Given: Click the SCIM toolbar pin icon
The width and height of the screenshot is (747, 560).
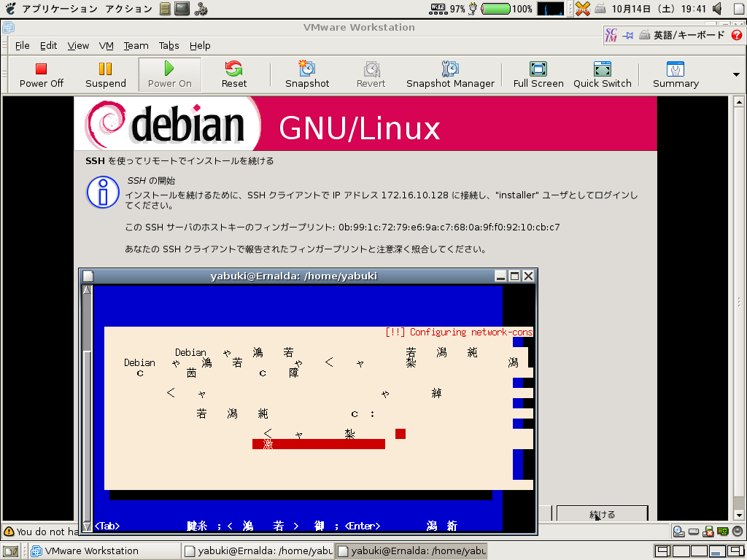Looking at the screenshot, I should 627,35.
